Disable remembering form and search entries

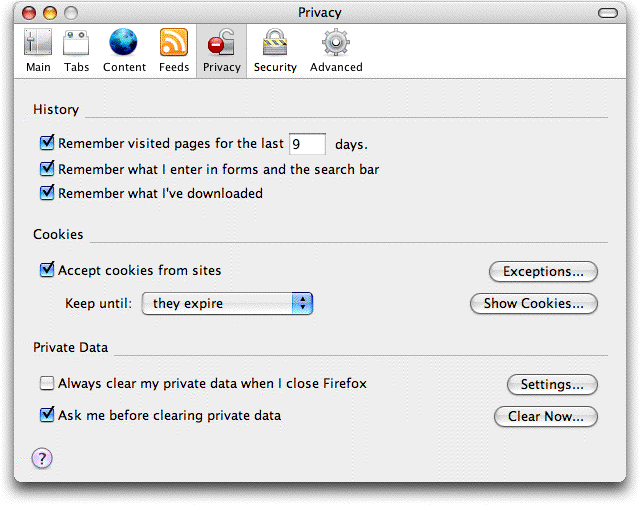coord(47,169)
